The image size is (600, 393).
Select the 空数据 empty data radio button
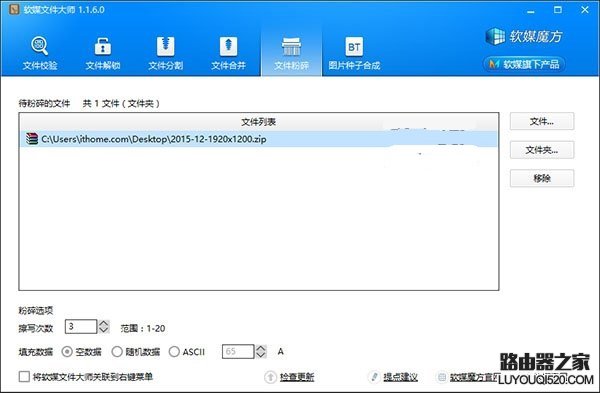pyautogui.click(x=67, y=351)
